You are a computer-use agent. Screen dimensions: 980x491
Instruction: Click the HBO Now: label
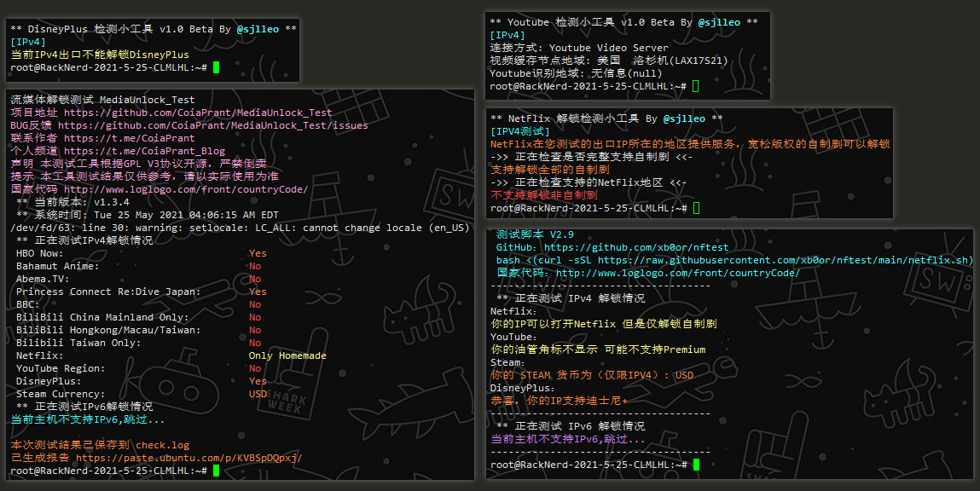[x=39, y=253]
